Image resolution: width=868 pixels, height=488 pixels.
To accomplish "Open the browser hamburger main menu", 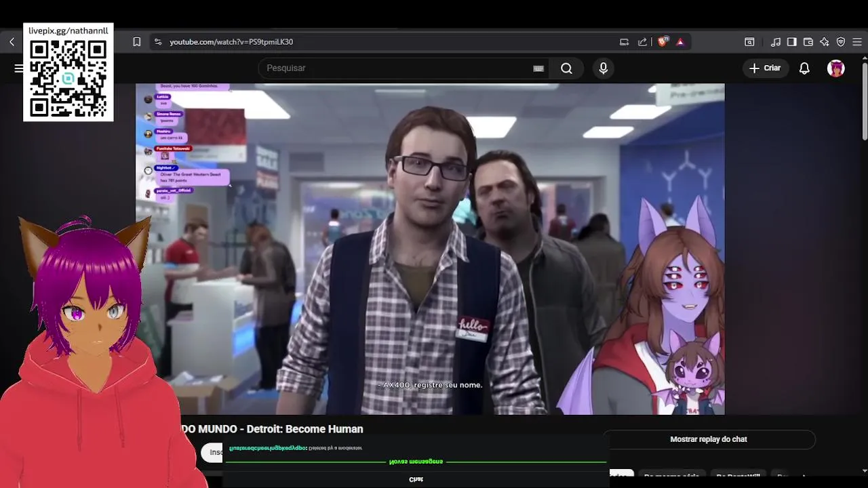I will pyautogui.click(x=857, y=42).
